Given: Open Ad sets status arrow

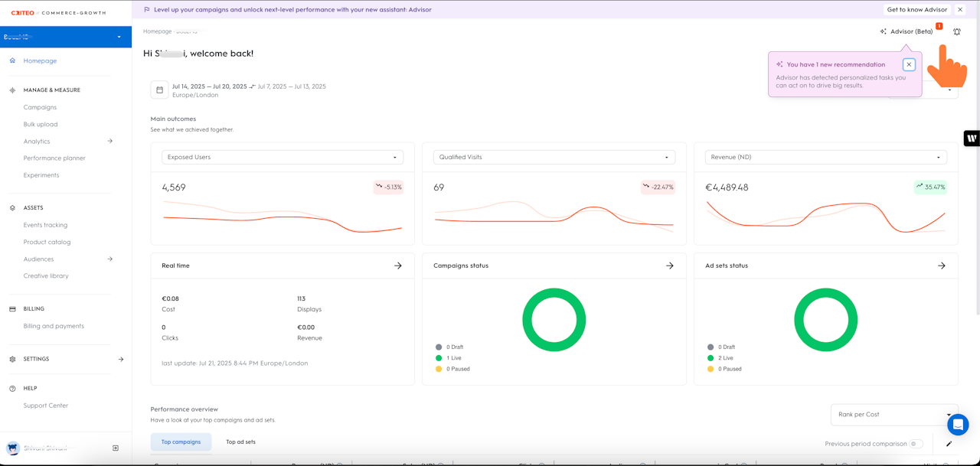Looking at the screenshot, I should pyautogui.click(x=941, y=266).
